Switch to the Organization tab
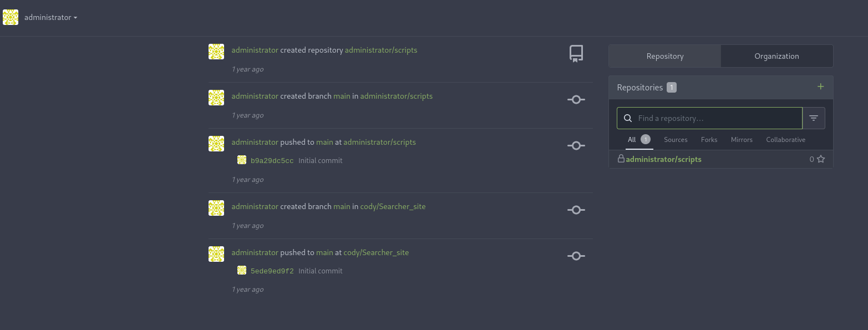868x330 pixels. click(x=776, y=56)
